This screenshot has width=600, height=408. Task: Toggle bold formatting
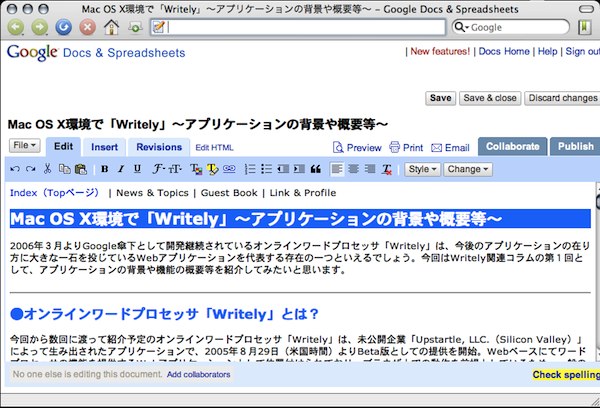click(104, 169)
